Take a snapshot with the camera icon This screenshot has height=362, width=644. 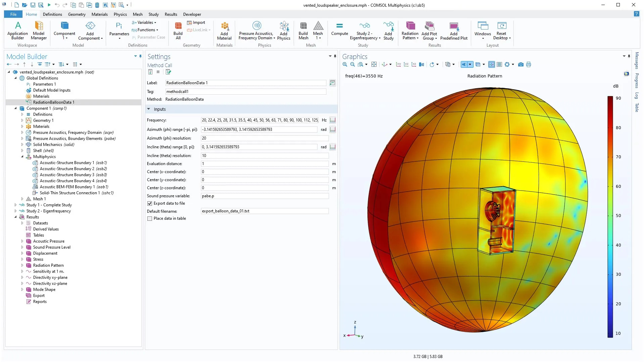(521, 64)
